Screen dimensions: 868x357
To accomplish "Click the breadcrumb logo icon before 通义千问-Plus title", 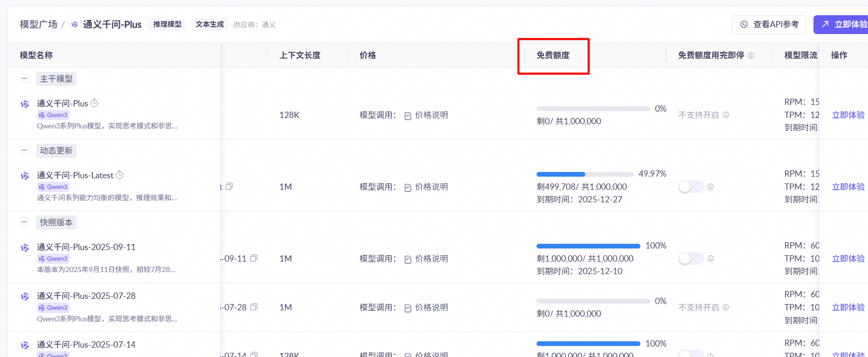I will [x=74, y=25].
